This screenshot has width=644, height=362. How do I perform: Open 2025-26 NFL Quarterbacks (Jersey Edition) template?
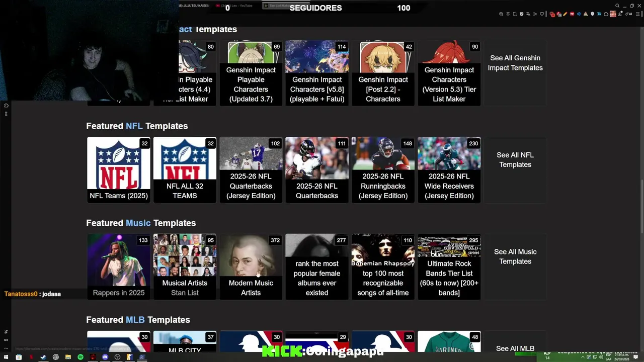(x=251, y=170)
